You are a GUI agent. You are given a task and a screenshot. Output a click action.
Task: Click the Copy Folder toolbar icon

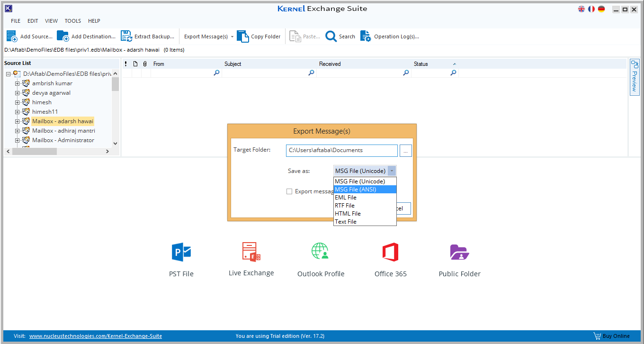tap(243, 36)
